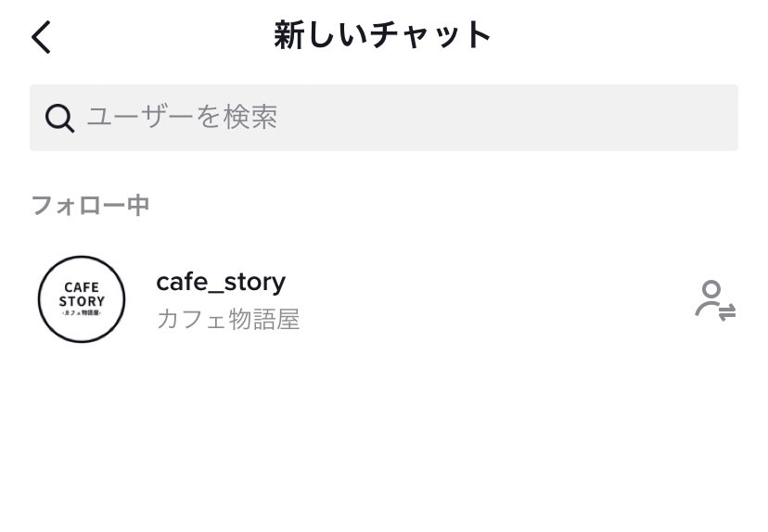
Task: Return to previous screen via back chevron
Action: point(41,37)
